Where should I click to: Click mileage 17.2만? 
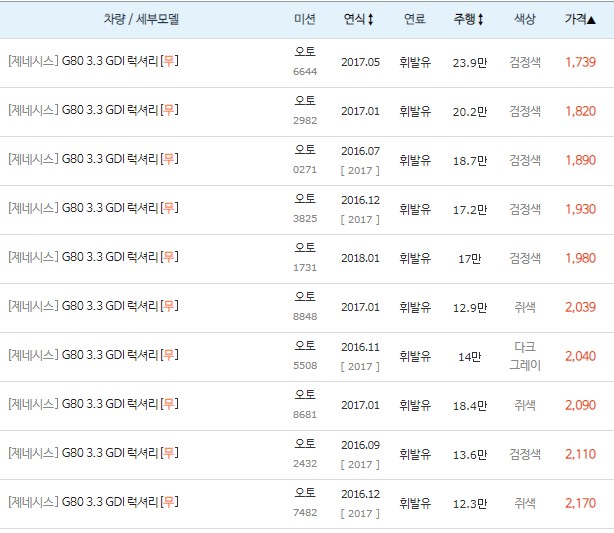pyautogui.click(x=470, y=210)
